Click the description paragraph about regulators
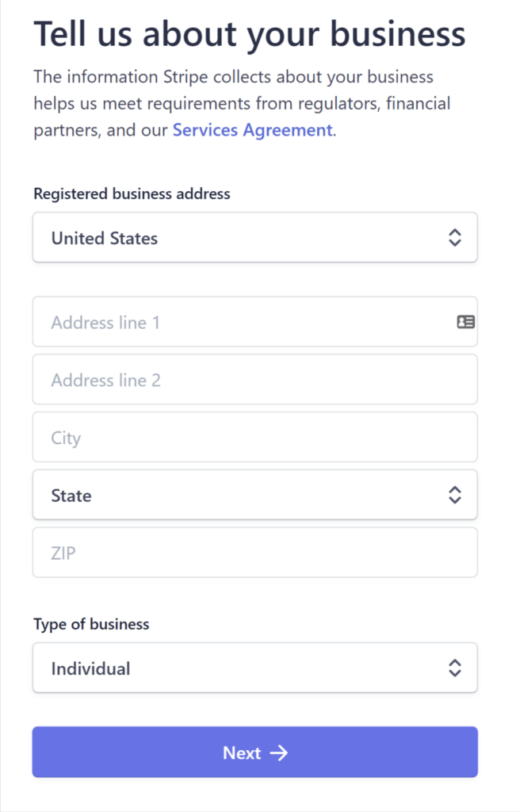This screenshot has height=812, width=520. [x=242, y=103]
